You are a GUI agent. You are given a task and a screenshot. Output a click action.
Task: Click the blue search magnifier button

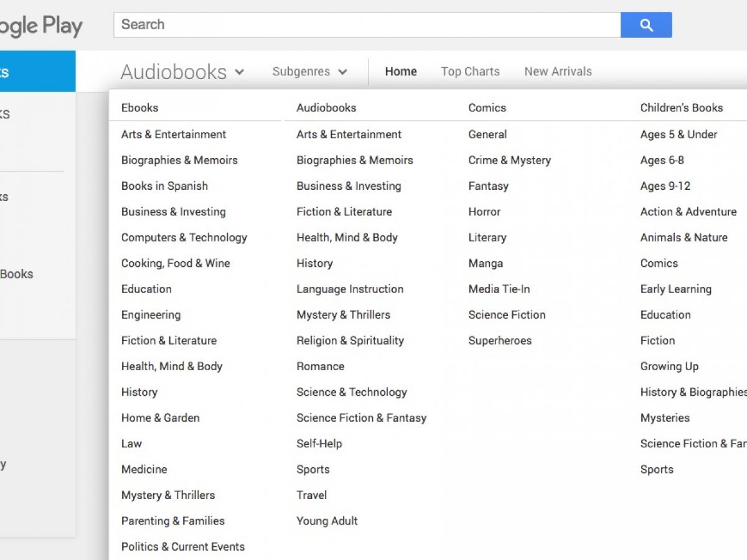pyautogui.click(x=646, y=25)
